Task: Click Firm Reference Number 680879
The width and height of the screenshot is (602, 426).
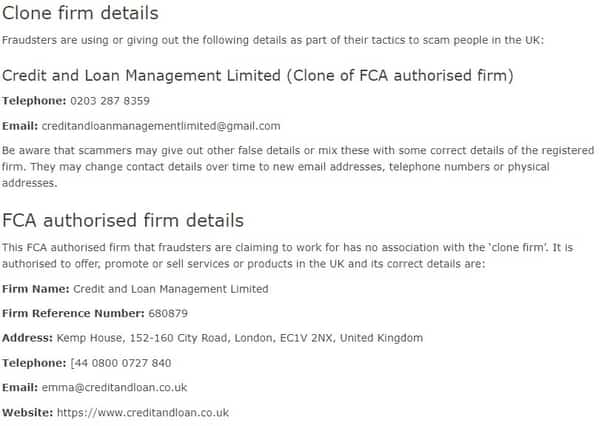Action: click(168, 314)
